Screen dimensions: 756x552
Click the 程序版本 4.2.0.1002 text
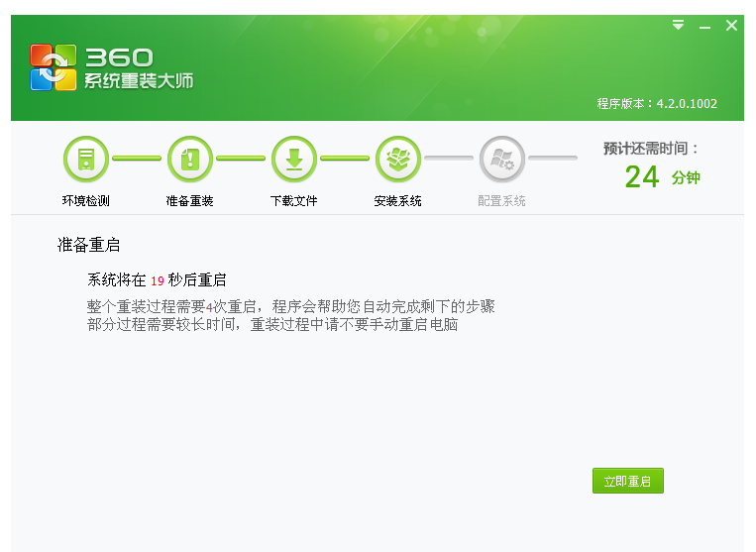pyautogui.click(x=657, y=104)
